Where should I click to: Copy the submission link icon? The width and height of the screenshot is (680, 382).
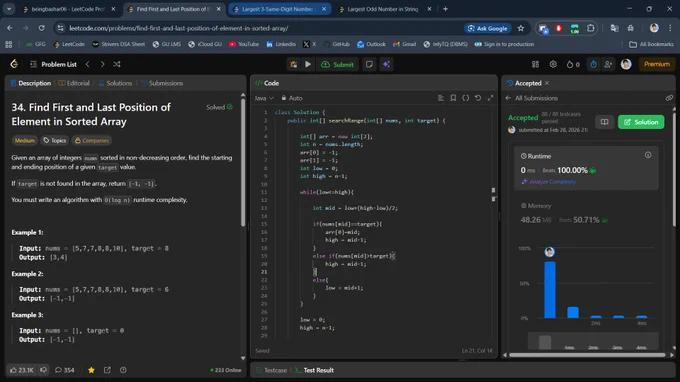tap(669, 98)
